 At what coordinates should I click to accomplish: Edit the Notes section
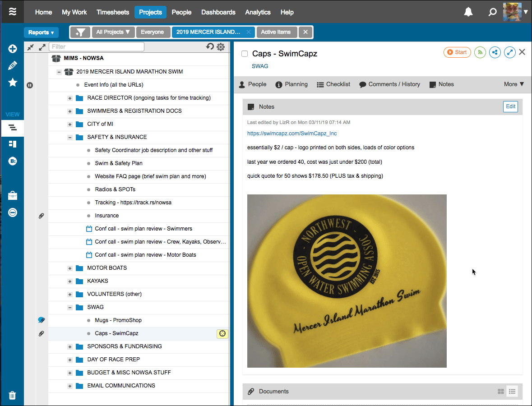510,106
